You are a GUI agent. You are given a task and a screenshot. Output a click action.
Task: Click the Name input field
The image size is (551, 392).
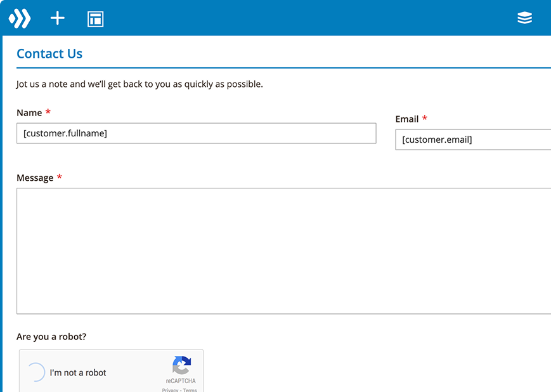point(196,133)
